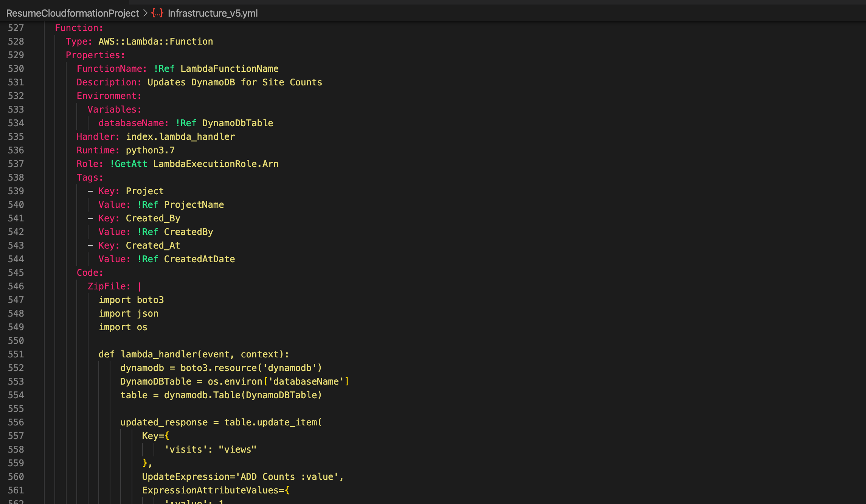Place cursor on 'Function:' key
The image size is (866, 504).
79,28
